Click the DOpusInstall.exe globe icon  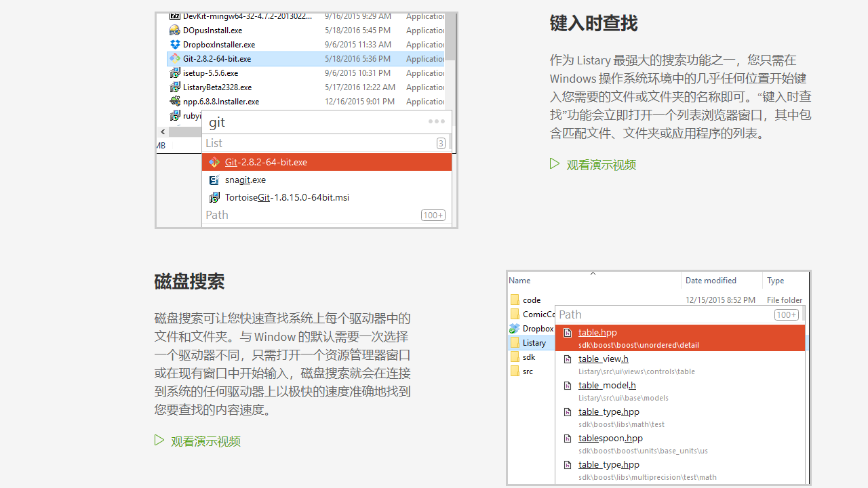click(174, 30)
